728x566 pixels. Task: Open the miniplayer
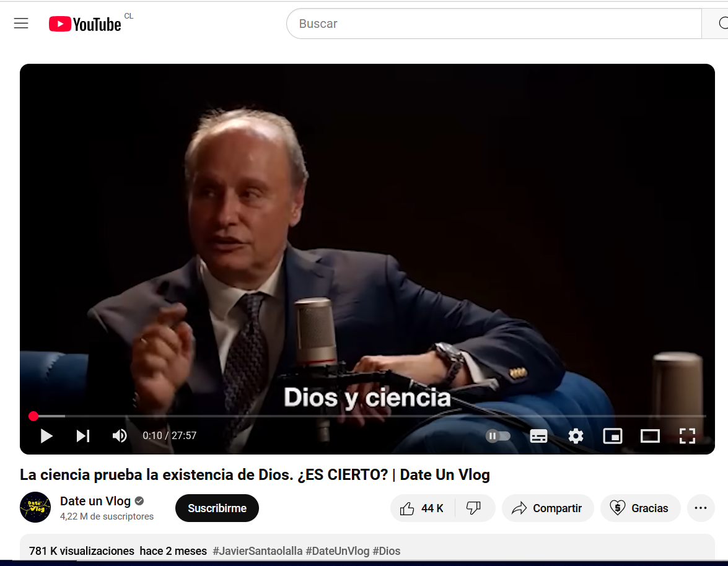pos(613,436)
